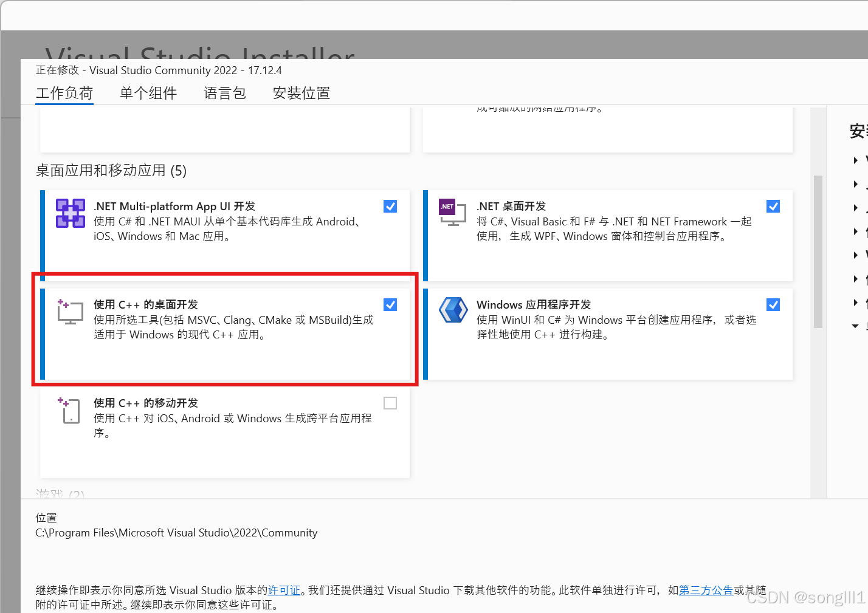Open the 第三方公告 link

pos(705,589)
